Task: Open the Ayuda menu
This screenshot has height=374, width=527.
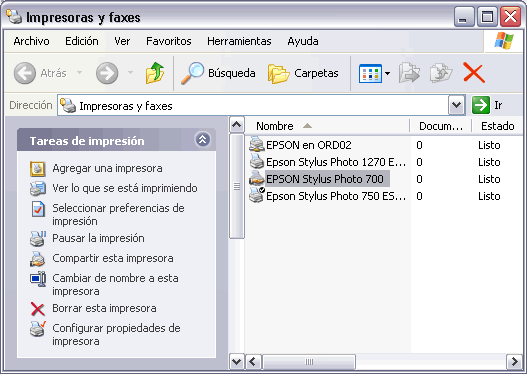Action: (x=303, y=41)
